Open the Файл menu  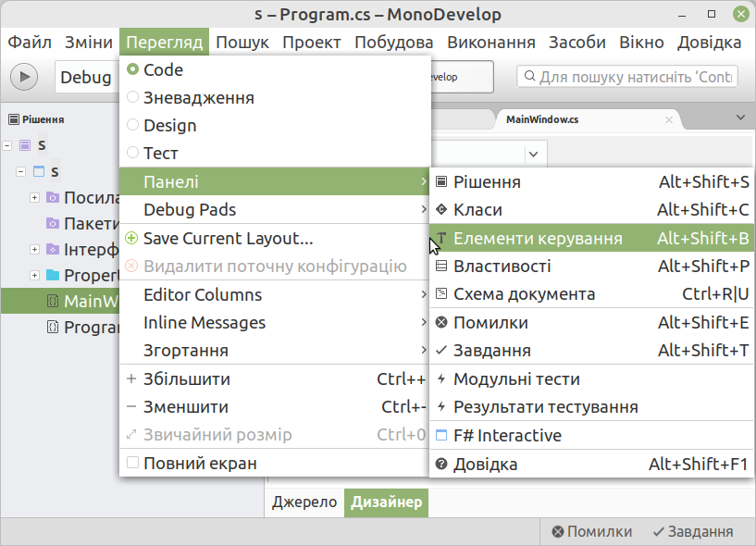(x=30, y=42)
